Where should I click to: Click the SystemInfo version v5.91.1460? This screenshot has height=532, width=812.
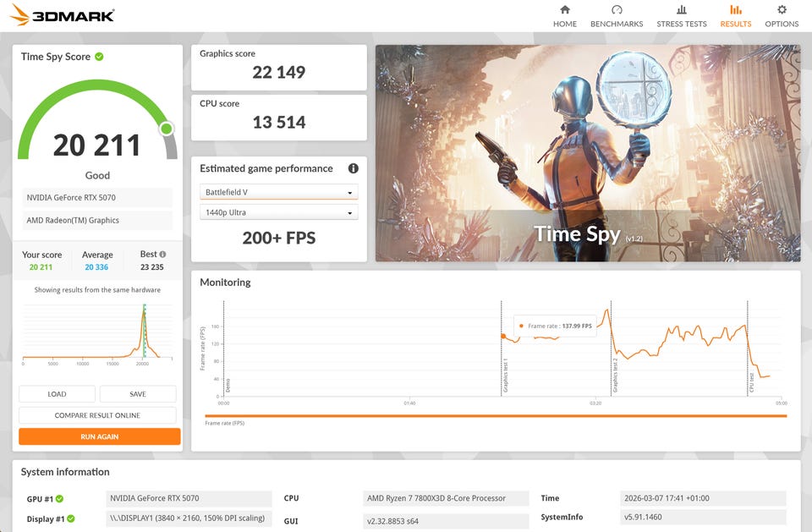(x=703, y=517)
